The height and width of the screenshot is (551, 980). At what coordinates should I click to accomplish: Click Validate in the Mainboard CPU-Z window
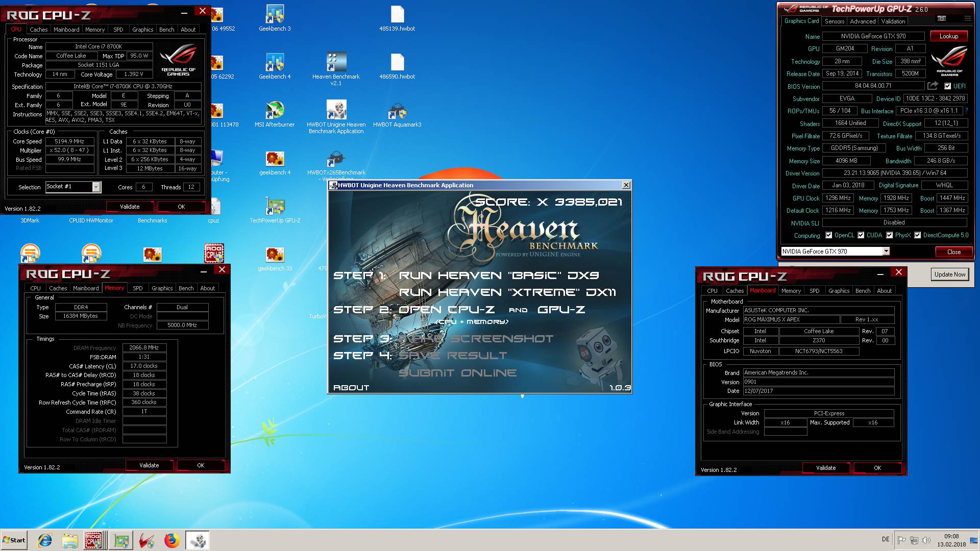[826, 468]
